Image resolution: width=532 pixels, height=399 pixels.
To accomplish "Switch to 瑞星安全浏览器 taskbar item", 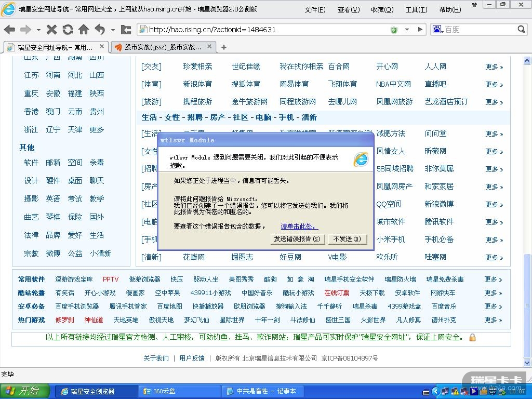I will point(96,391).
